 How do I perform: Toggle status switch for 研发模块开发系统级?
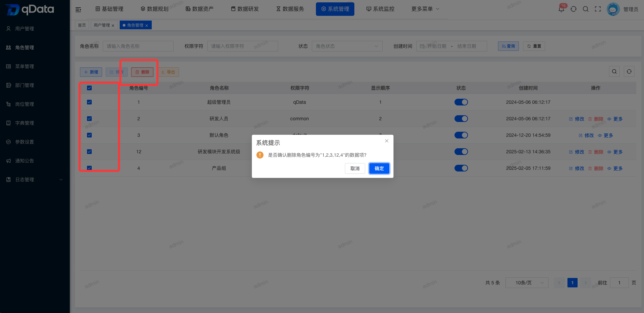(x=461, y=152)
